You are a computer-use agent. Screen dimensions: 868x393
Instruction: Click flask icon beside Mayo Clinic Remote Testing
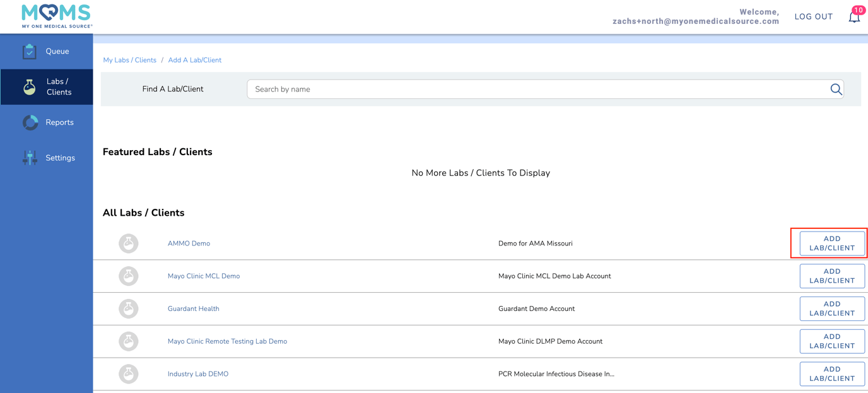(x=129, y=341)
